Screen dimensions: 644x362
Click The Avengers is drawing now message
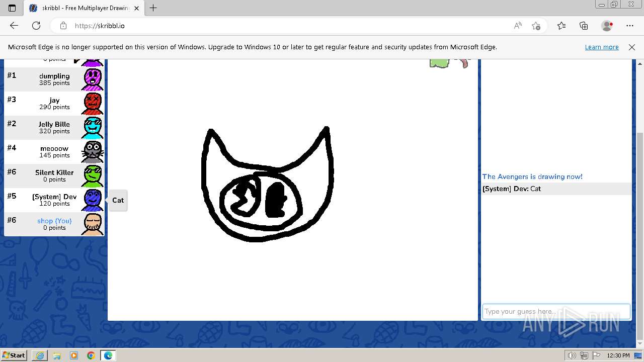[532, 176]
